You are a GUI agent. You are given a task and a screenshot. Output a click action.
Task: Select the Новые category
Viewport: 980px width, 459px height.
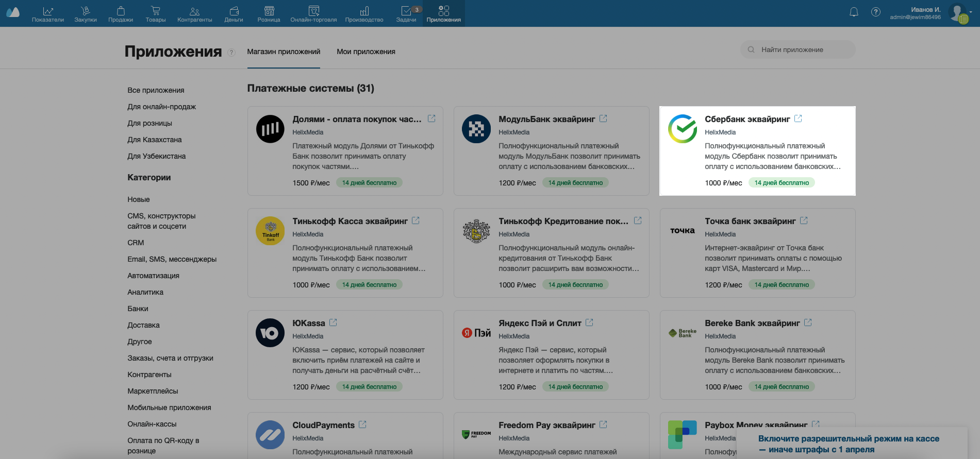coord(139,199)
